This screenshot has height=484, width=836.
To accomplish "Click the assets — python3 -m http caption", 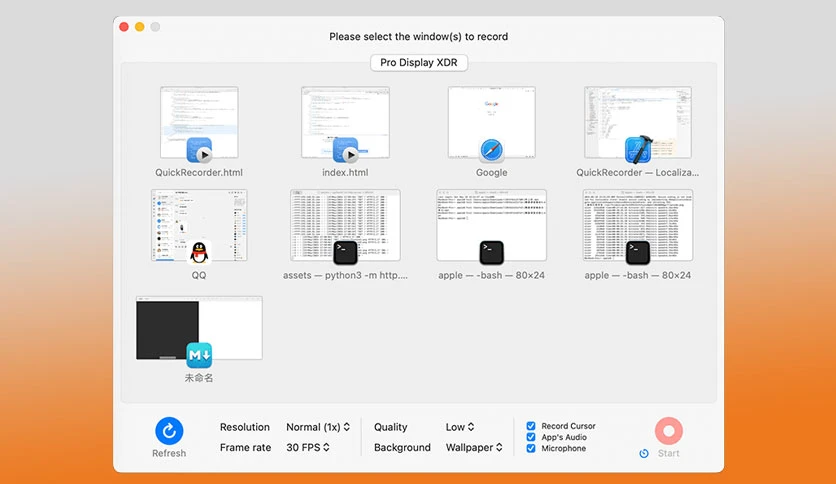I will coord(345,275).
